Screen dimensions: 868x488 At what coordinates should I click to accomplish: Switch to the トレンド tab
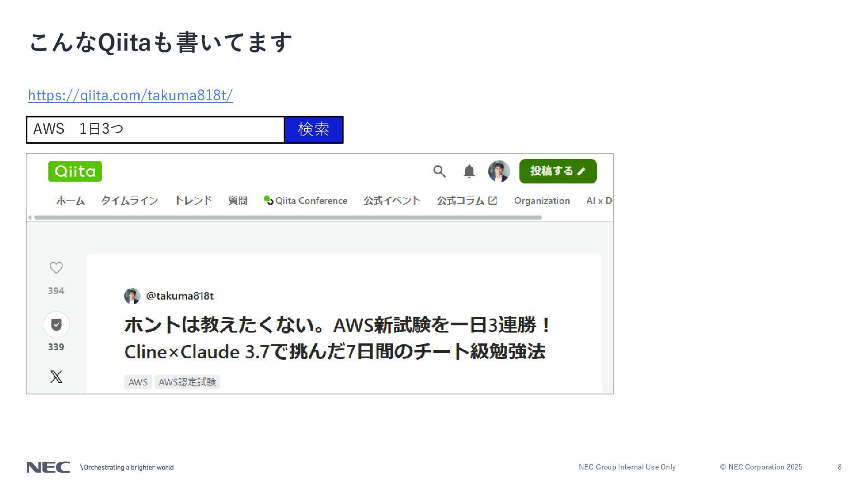click(x=193, y=201)
